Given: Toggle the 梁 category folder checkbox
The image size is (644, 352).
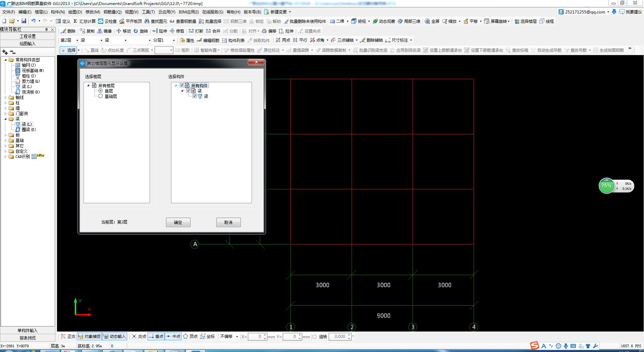Looking at the screenshot, I should (188, 91).
